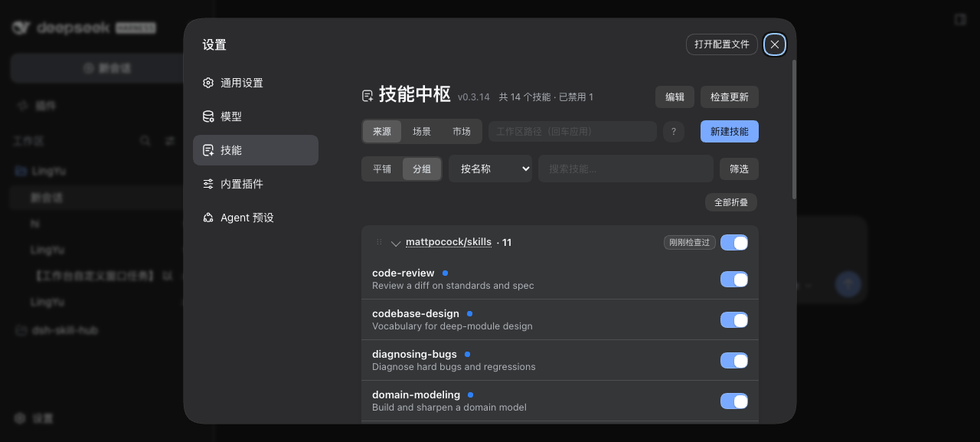Open the 模型 settings section

(256, 116)
